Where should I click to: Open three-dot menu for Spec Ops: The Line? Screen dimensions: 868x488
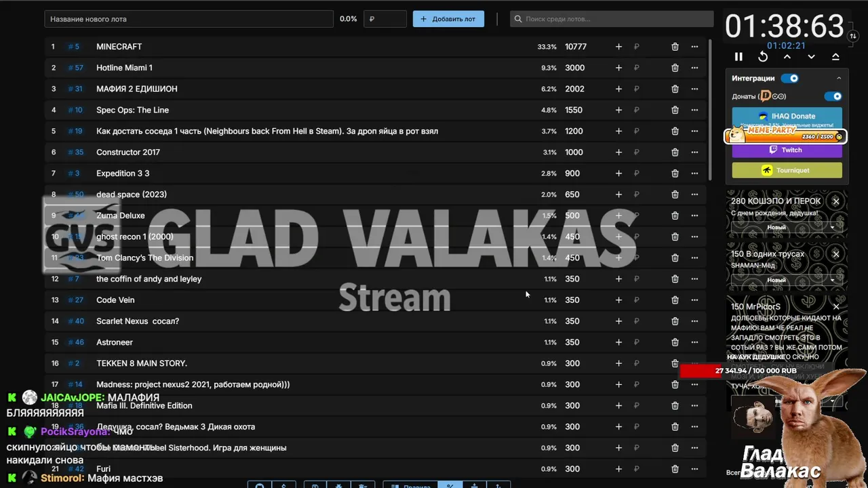(x=694, y=110)
